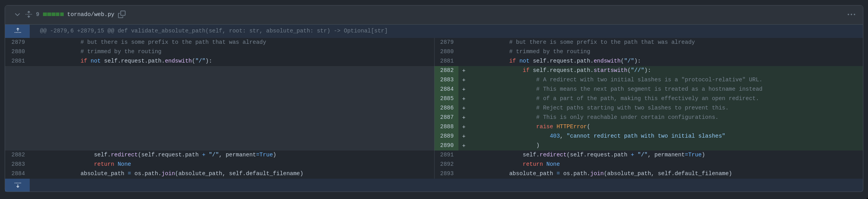Click the green diffstat squares indicator
The image size is (868, 199).
coord(53,14)
